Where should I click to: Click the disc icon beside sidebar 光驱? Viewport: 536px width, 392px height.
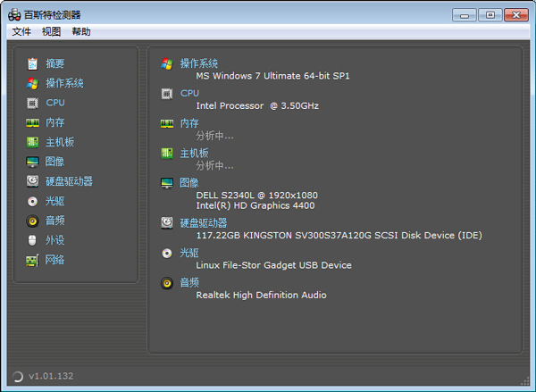click(32, 201)
